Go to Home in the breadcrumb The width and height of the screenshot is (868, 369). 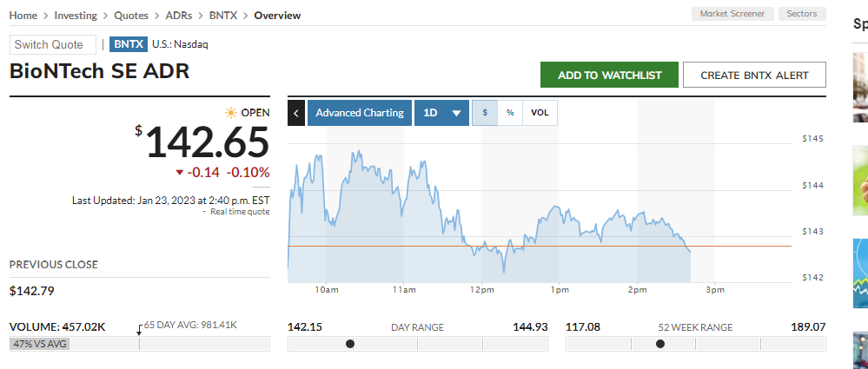[x=23, y=16]
